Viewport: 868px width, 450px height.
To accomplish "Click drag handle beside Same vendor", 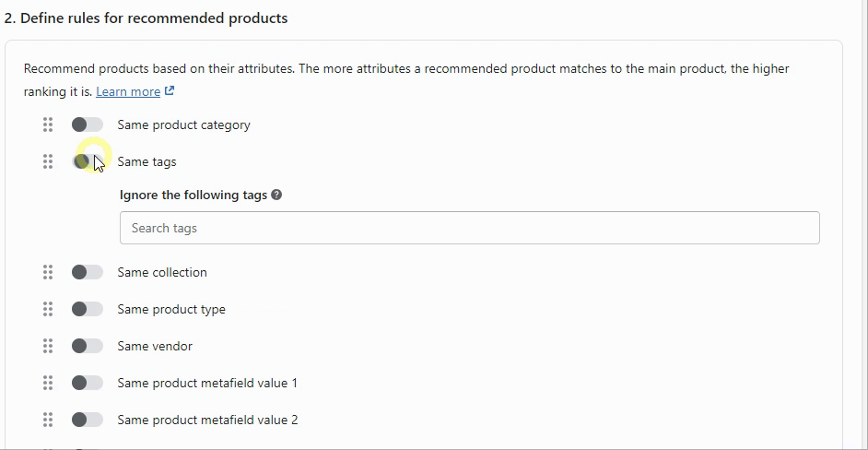I will 48,346.
